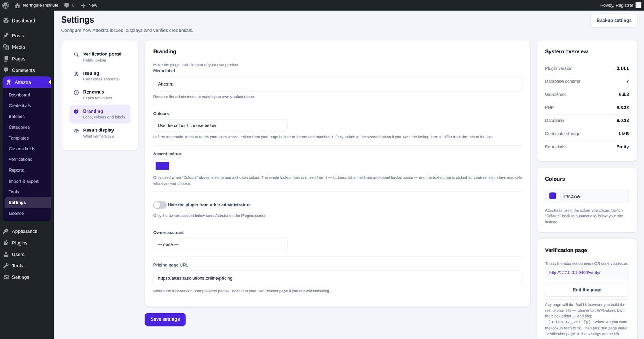Click the clock icon for Renewals
Screen dimensions: 644x339
click(x=76, y=92)
